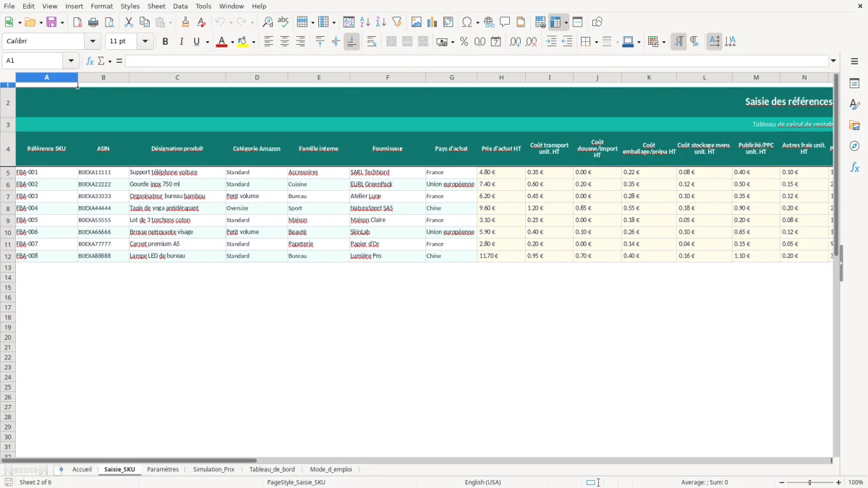Screen dimensions: 868x488
Task: Click the Copy icon
Action: (145, 22)
